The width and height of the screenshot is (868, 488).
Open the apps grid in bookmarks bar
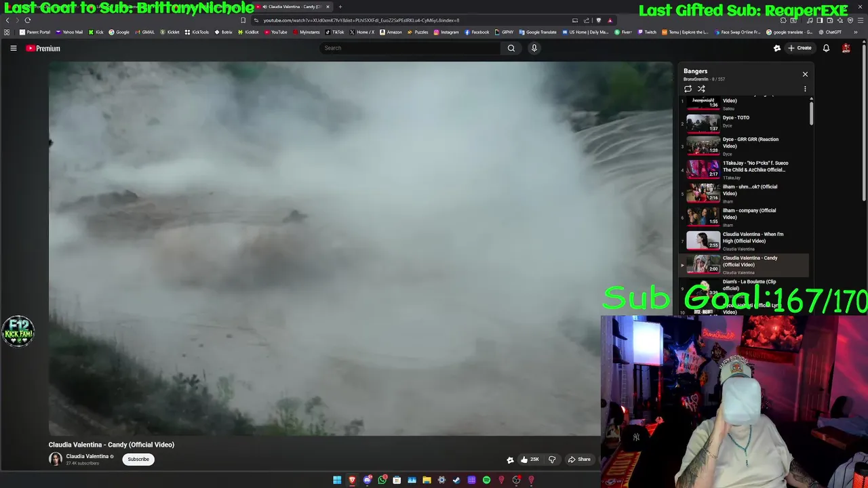pos(7,32)
